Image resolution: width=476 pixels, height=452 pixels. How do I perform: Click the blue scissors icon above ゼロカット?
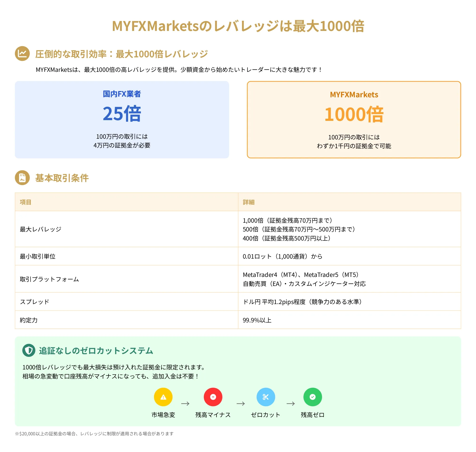pyautogui.click(x=266, y=397)
